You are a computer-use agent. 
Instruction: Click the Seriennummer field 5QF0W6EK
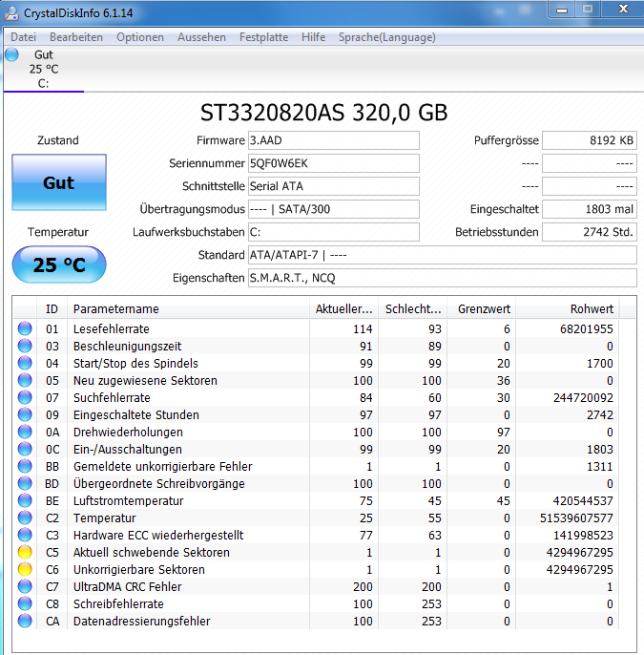tap(334, 163)
